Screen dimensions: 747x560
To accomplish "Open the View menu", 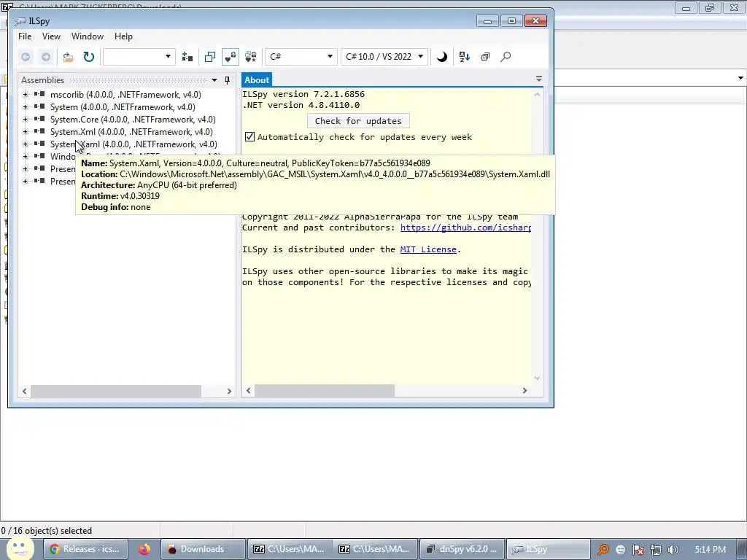I will click(x=51, y=36).
